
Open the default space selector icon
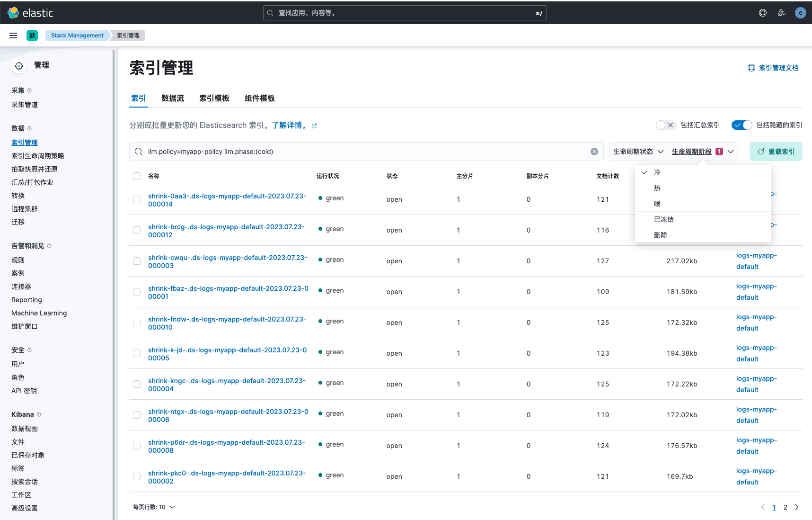tap(32, 36)
